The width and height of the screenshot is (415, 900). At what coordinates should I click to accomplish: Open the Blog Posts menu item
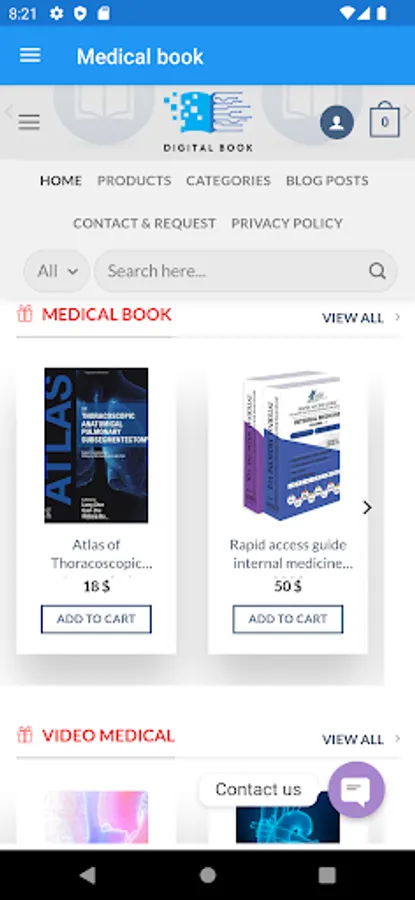point(327,180)
